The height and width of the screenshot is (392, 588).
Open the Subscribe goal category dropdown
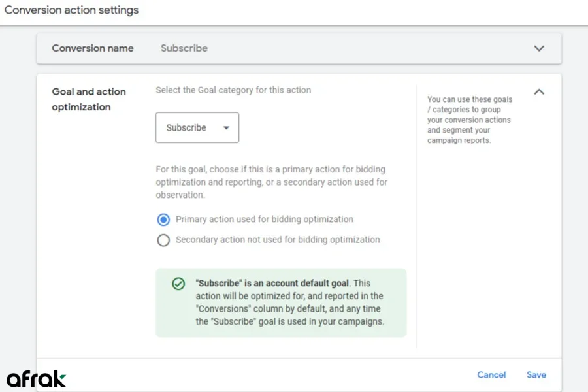[197, 128]
